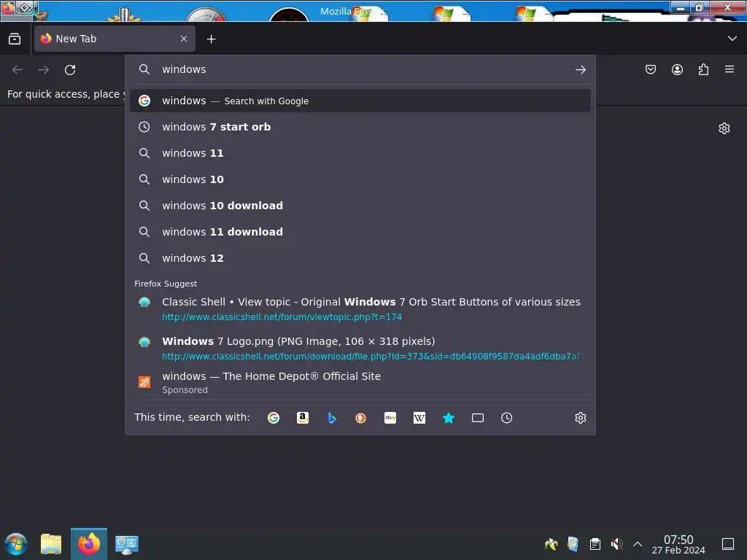747x560 pixels.
Task: Search this time with eBay icon
Action: 390,418
